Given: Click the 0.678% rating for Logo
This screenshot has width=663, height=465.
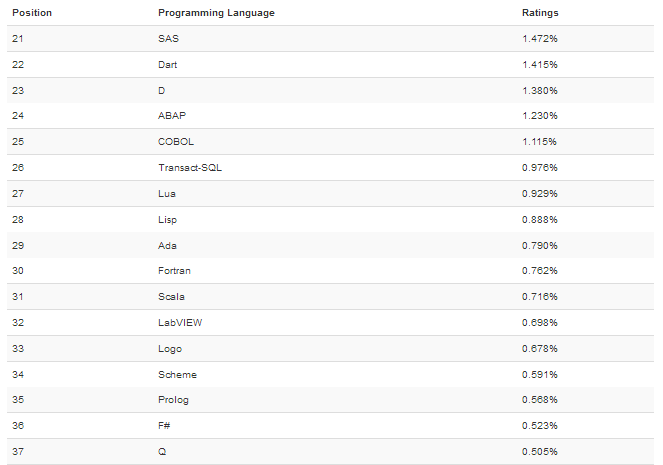Looking at the screenshot, I should point(540,349).
